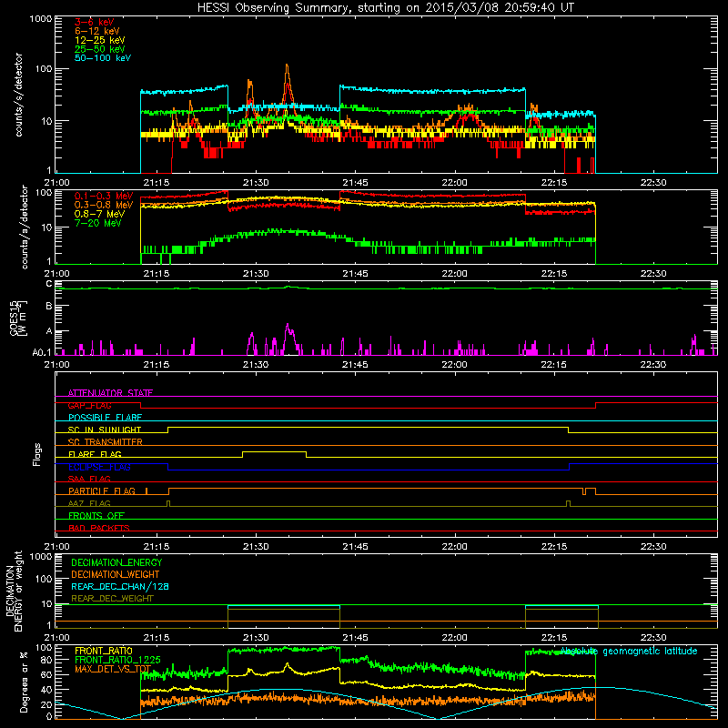Viewport: 728px width, 728px height.
Task: Select the SC_TRANSMITTER flag label
Action: coord(105,442)
